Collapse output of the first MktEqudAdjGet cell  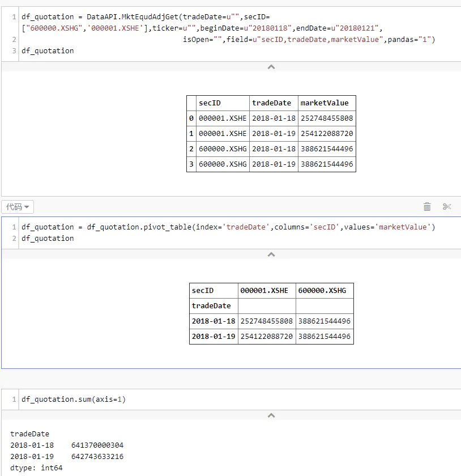(x=271, y=67)
